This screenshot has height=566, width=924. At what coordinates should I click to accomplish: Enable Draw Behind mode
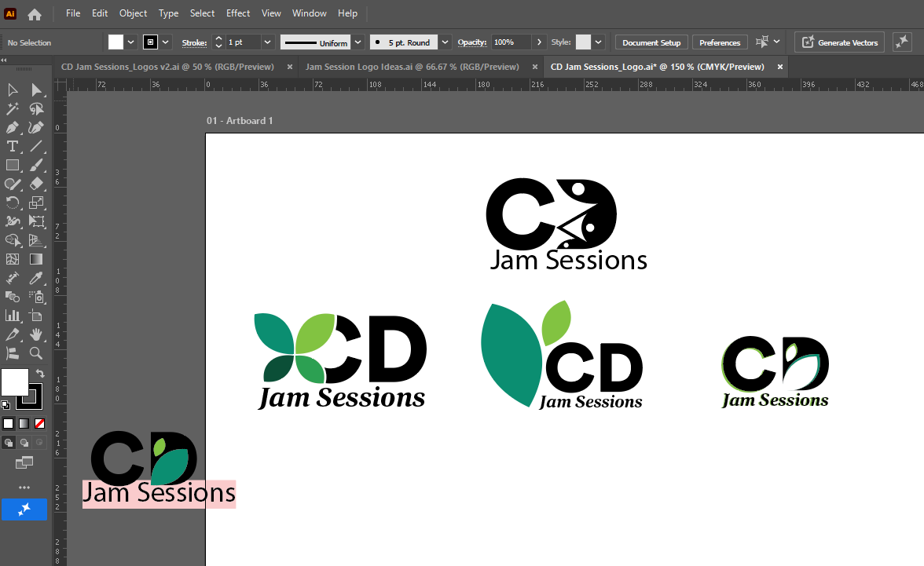point(24,442)
